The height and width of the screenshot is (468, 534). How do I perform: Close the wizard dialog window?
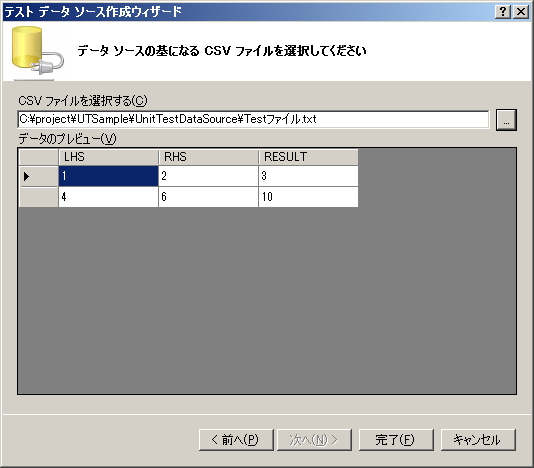521,12
